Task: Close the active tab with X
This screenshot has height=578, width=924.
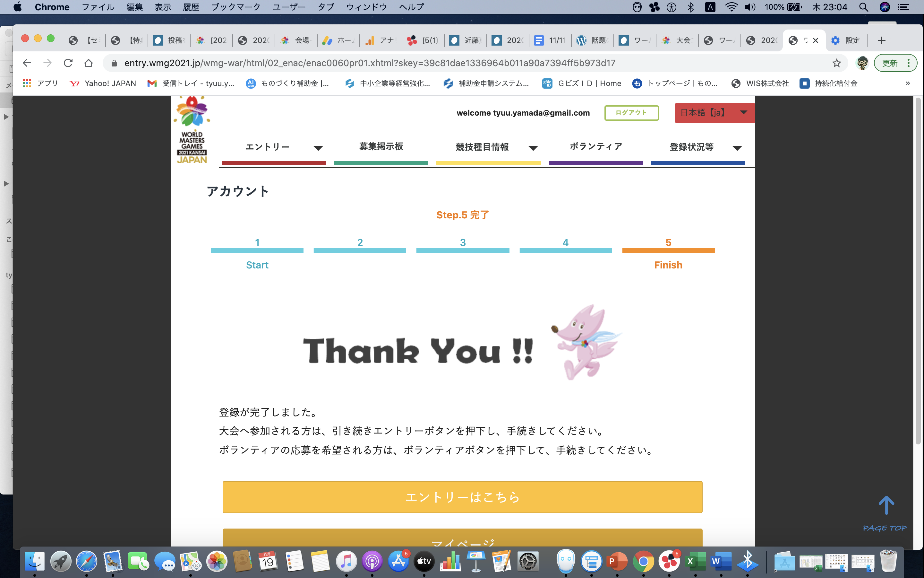Action: 816,40
